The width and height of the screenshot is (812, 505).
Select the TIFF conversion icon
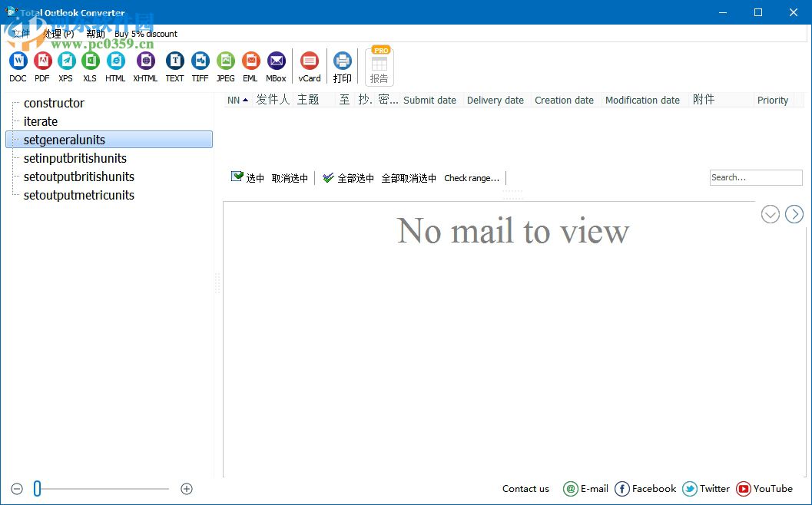coord(200,60)
